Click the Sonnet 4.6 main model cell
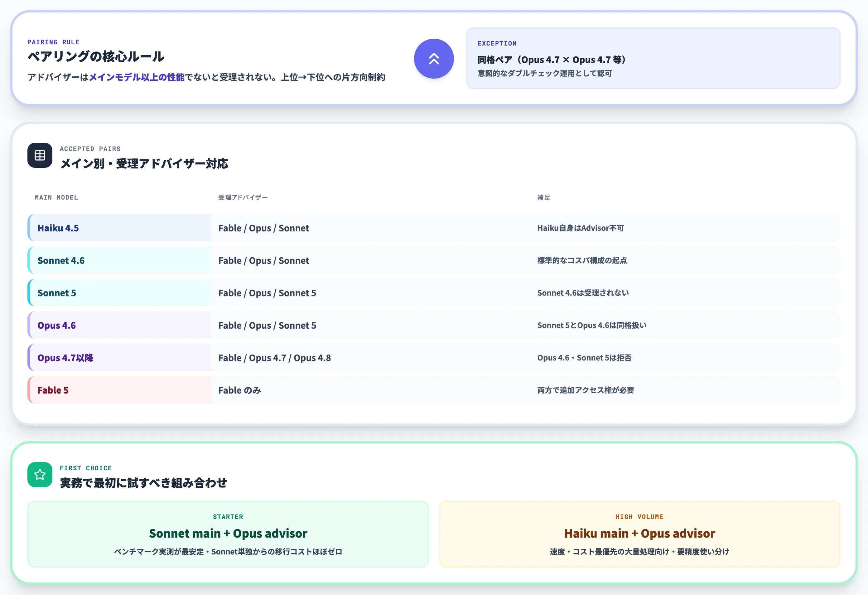 pos(119,260)
